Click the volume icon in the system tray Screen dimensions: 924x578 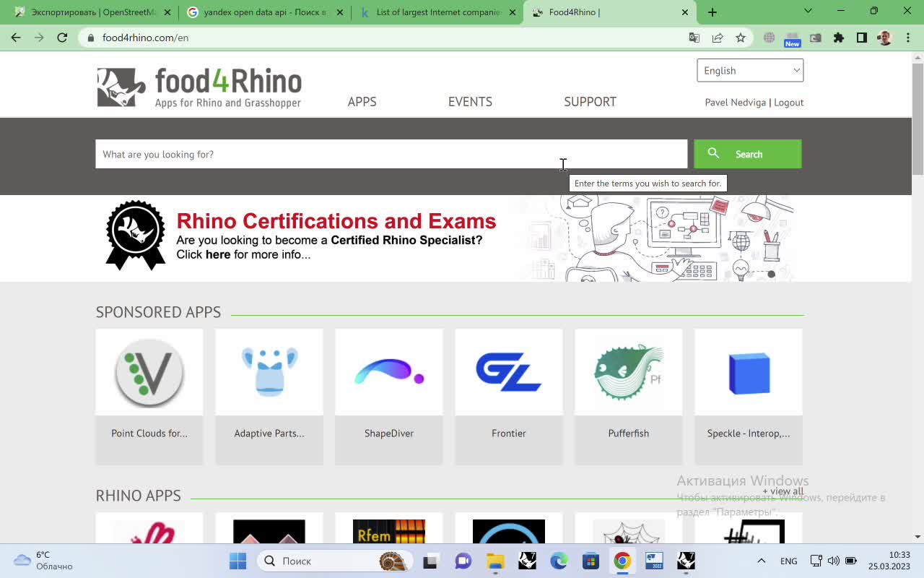(x=834, y=561)
